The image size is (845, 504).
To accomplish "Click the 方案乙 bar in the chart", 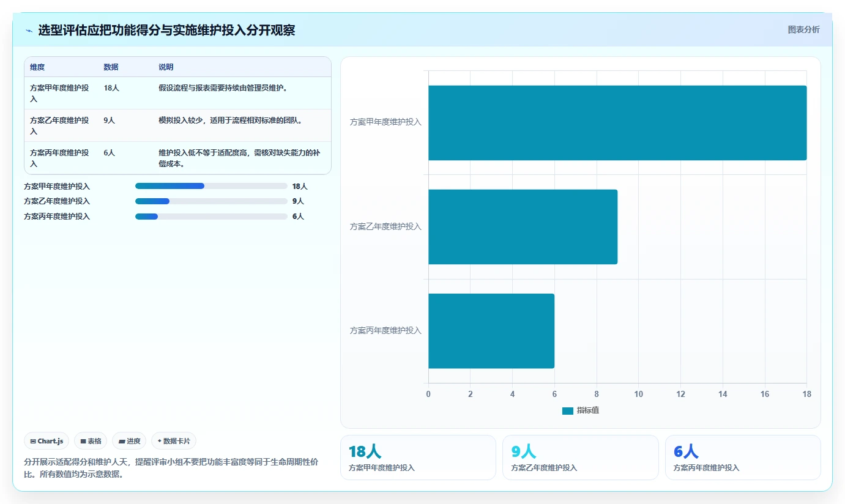I will (523, 226).
